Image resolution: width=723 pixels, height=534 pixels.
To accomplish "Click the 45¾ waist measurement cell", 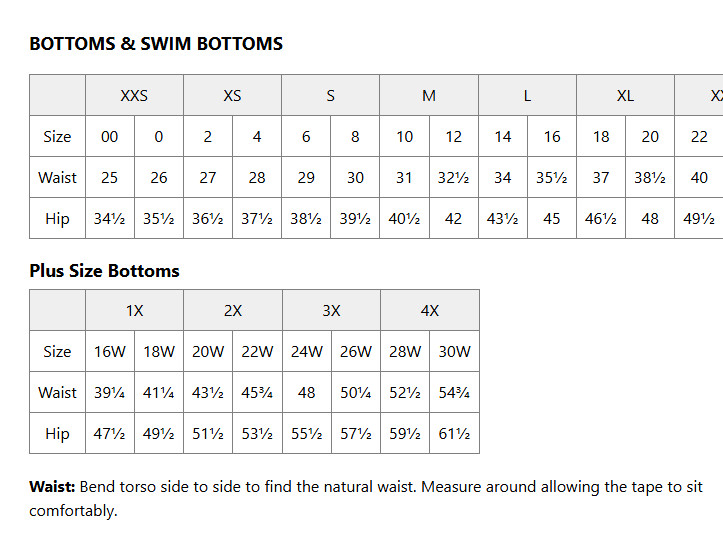I will click(257, 393).
